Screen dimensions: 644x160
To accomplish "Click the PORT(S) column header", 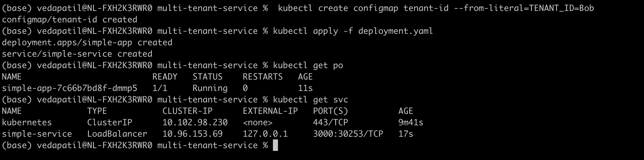I will pos(330,111).
